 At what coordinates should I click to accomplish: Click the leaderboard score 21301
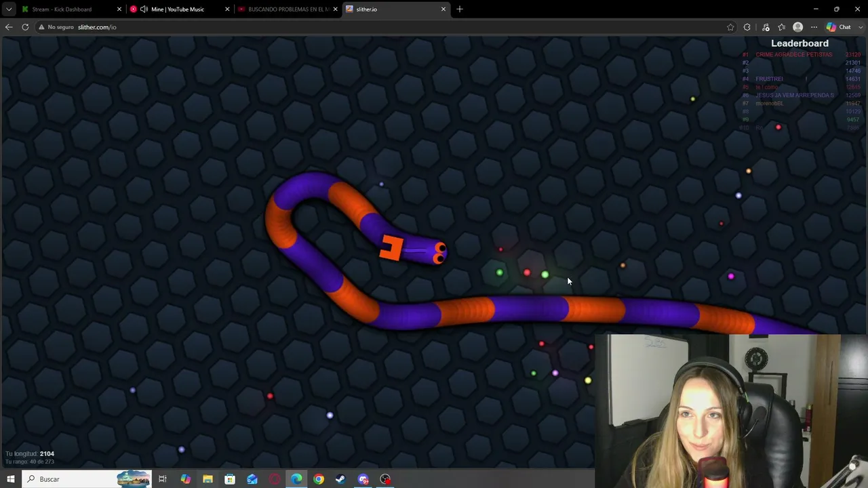[x=852, y=62]
